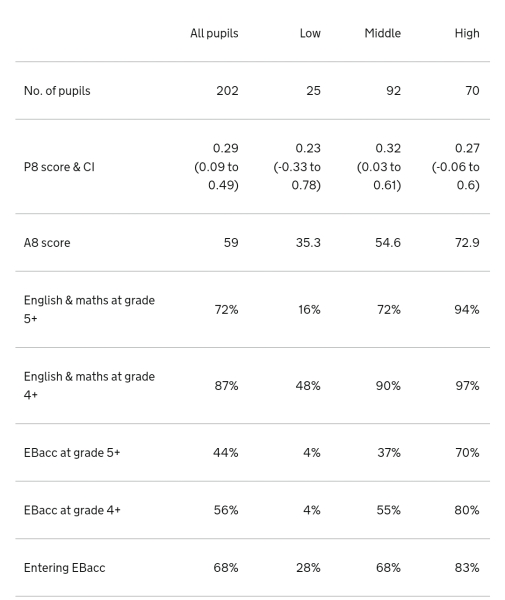Click the 202 total pupils value
The height and width of the screenshot is (600, 505).
click(x=227, y=91)
